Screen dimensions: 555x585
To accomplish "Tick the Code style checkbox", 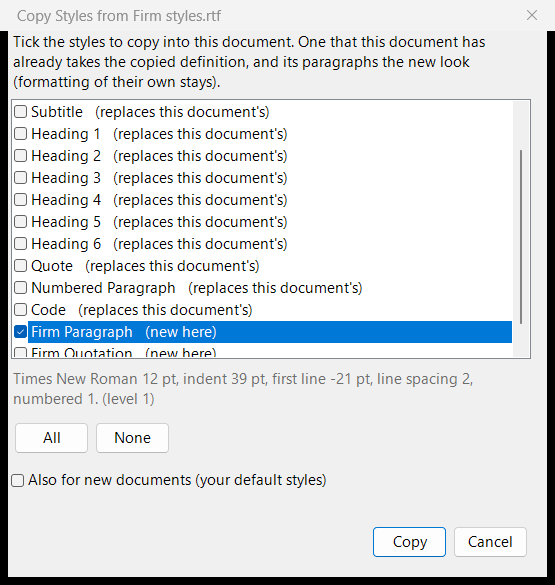I will (21, 310).
